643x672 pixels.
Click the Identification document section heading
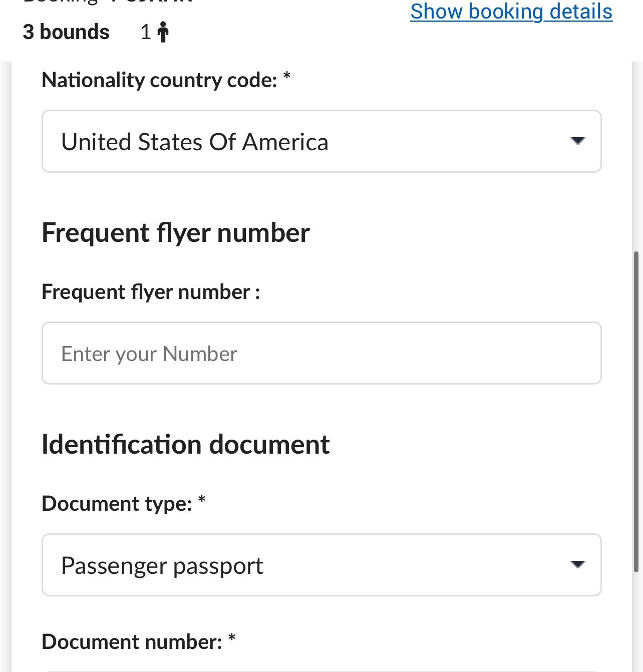tap(185, 445)
